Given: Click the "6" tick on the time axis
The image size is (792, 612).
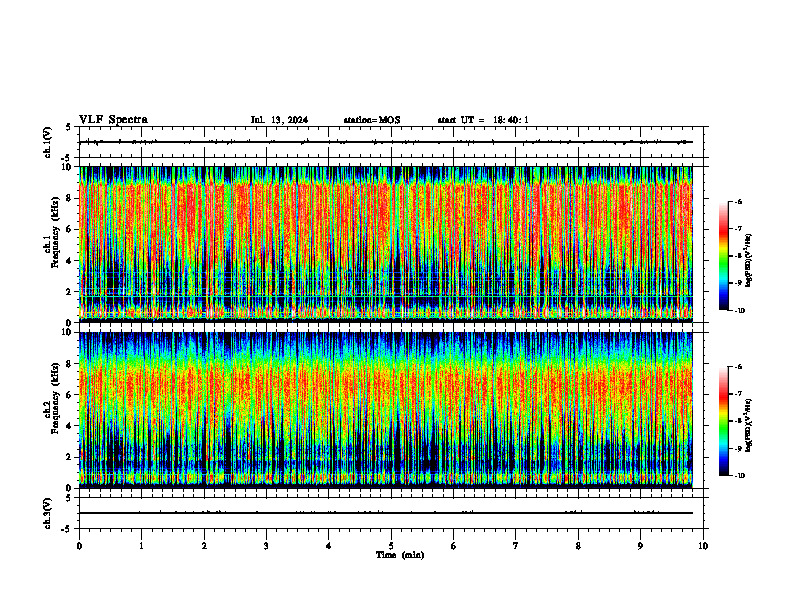Looking at the screenshot, I should (454, 546).
